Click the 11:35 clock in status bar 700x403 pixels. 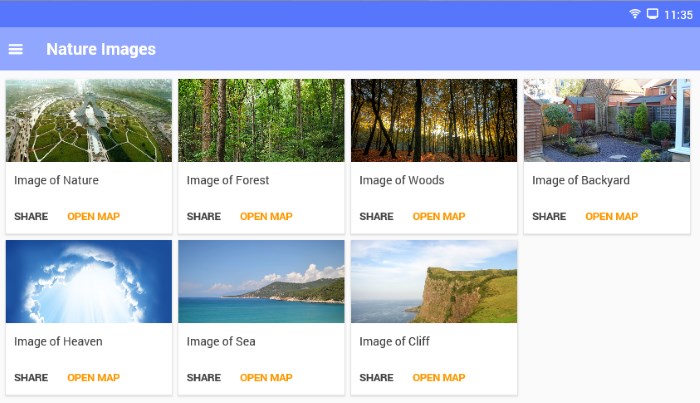(678, 15)
